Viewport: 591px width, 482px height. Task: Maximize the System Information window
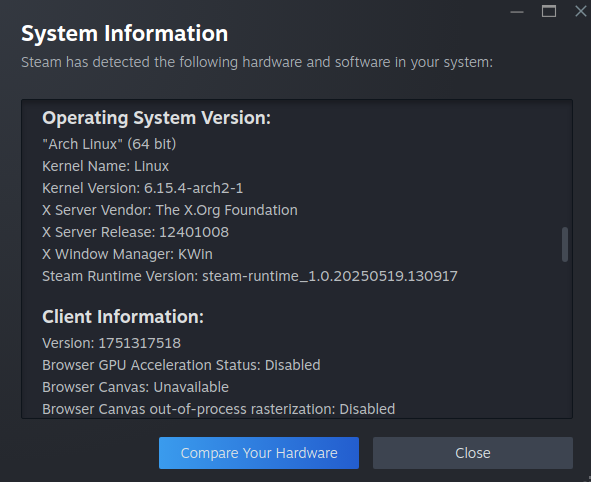549,11
